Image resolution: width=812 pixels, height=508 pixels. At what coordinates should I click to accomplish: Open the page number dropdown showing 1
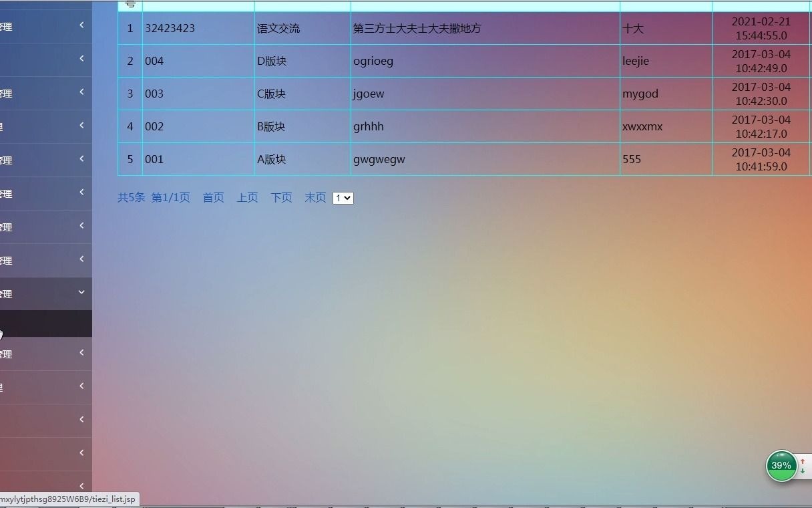click(x=343, y=198)
